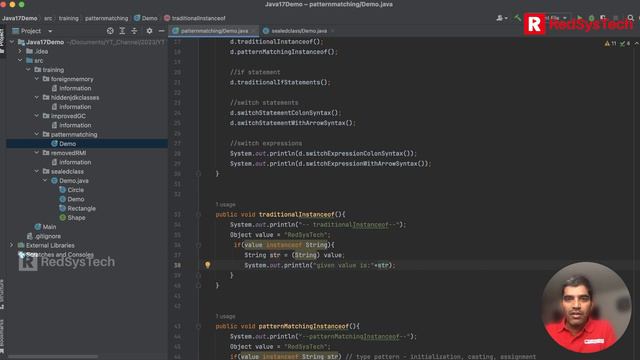The width and height of the screenshot is (640, 360).
Task: Click the warnings indicator showing 11
Action: [610, 43]
